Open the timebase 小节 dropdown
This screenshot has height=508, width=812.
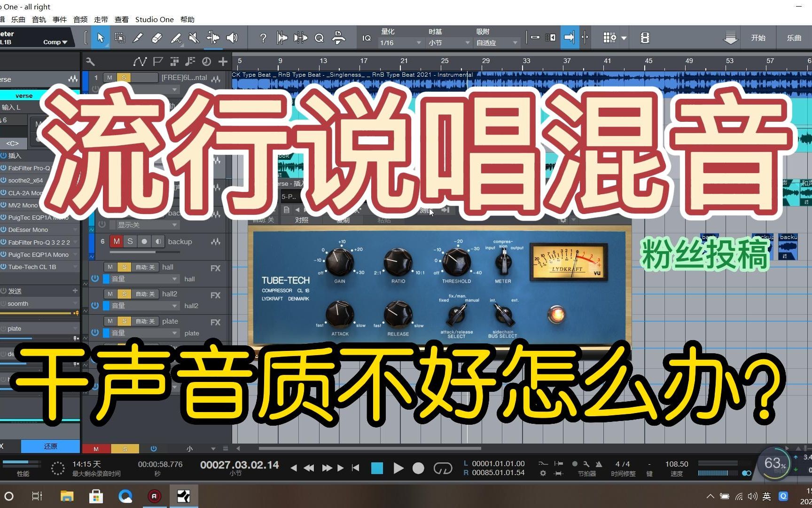449,43
